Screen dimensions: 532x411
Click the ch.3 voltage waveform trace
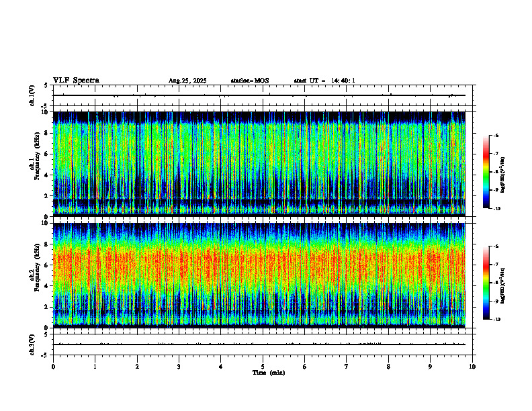(259, 345)
